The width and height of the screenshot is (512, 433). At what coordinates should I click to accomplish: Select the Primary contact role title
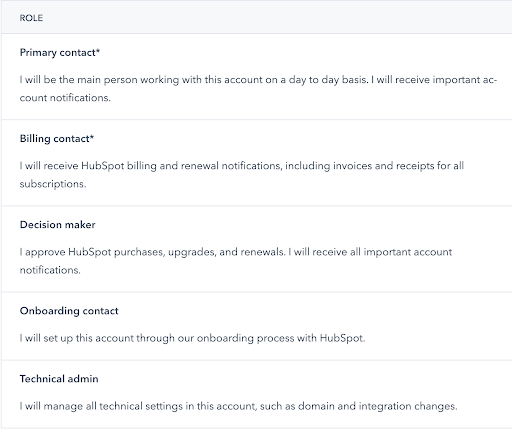coord(60,53)
